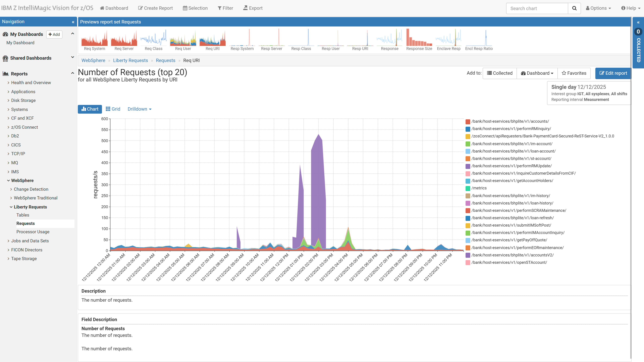Collapse the Reports section
Screen dimensions: 644x362
click(72, 73)
